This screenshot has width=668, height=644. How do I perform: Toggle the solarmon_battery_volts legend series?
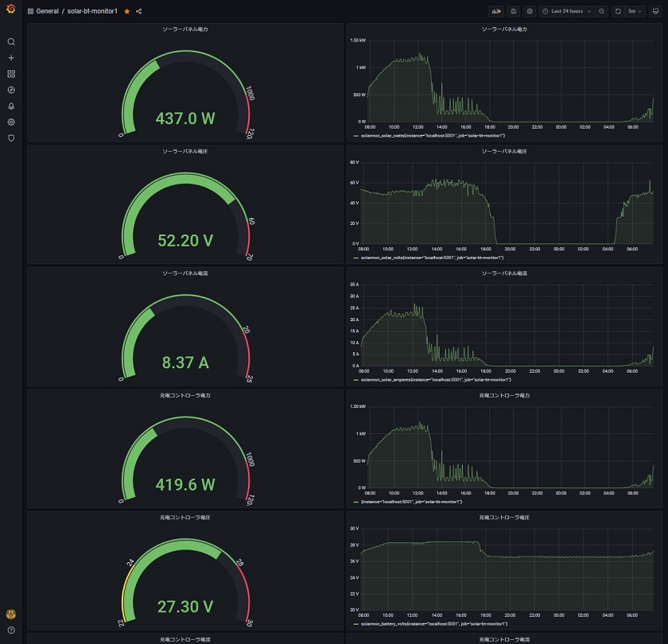coord(434,623)
